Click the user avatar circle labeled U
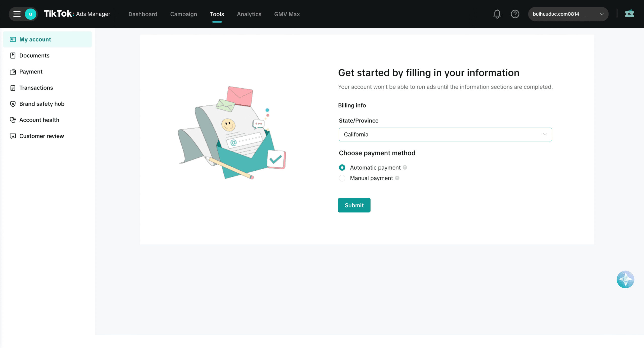Screen dimensions: 644x348 click(31, 14)
